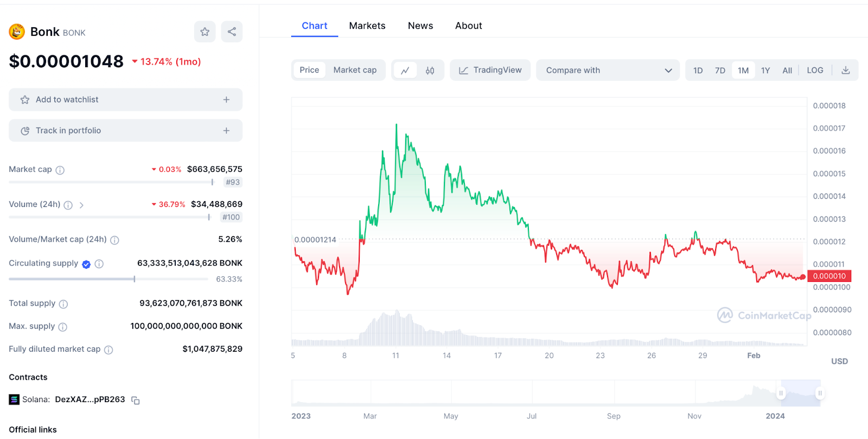
Task: Select the line chart view icon
Action: tap(405, 70)
